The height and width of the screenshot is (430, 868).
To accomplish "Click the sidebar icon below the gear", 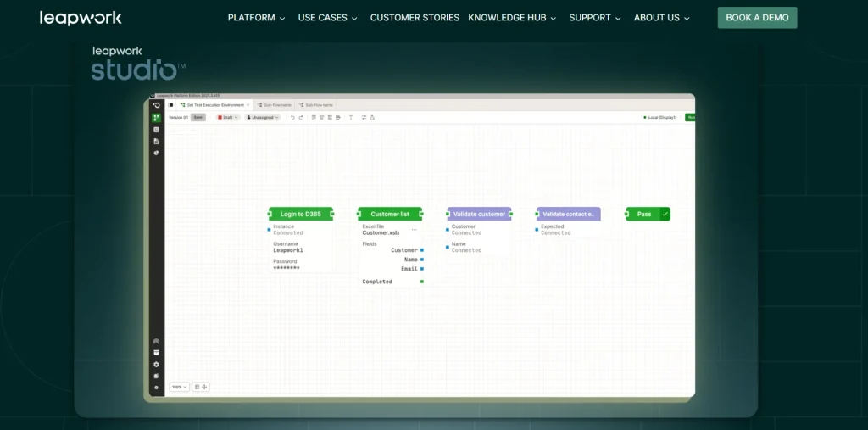I will (x=156, y=376).
